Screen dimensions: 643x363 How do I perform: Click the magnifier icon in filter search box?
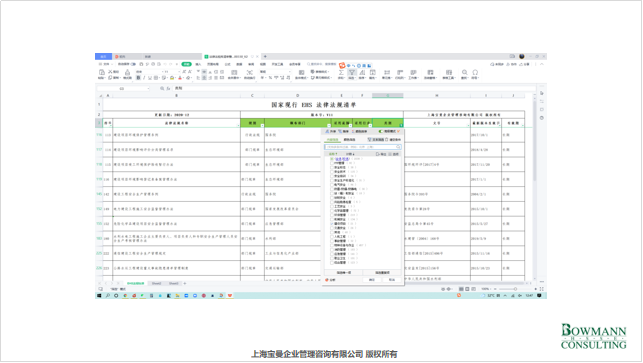point(398,147)
